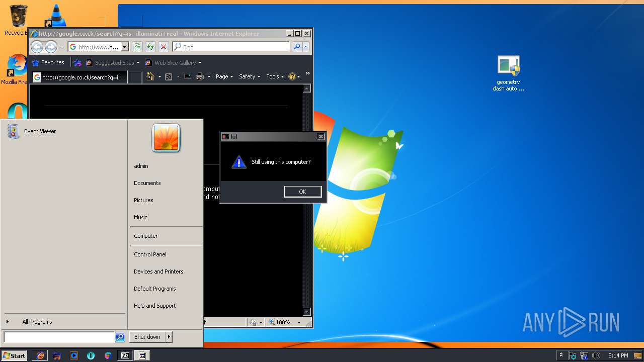644x362 pixels.
Task: Expand the address bar URL dropdown
Action: (125, 47)
